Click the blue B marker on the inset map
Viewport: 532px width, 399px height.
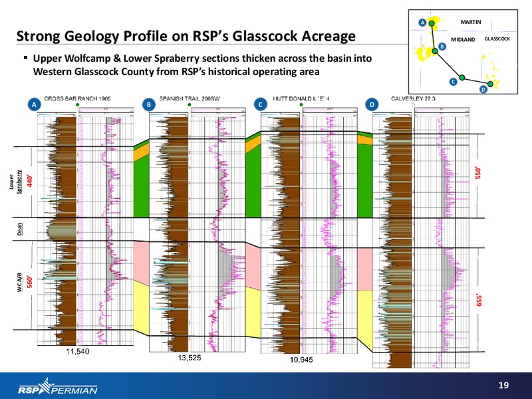click(442, 46)
